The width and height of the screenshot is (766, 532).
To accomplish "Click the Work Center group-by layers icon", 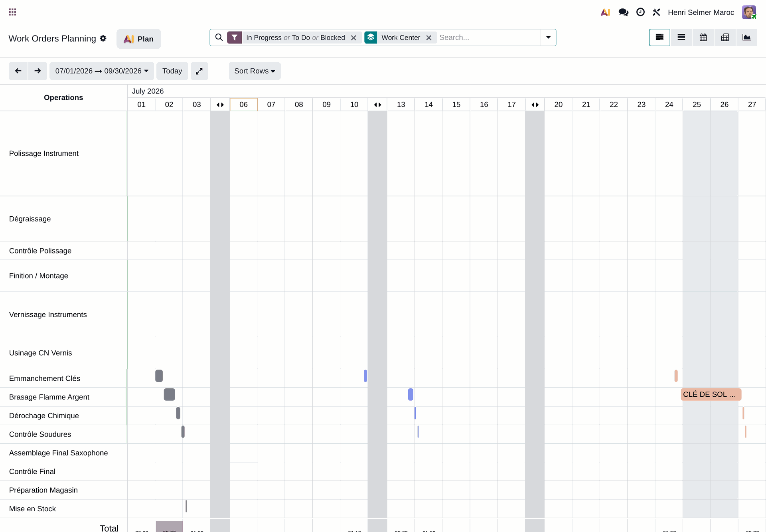I will (x=371, y=38).
